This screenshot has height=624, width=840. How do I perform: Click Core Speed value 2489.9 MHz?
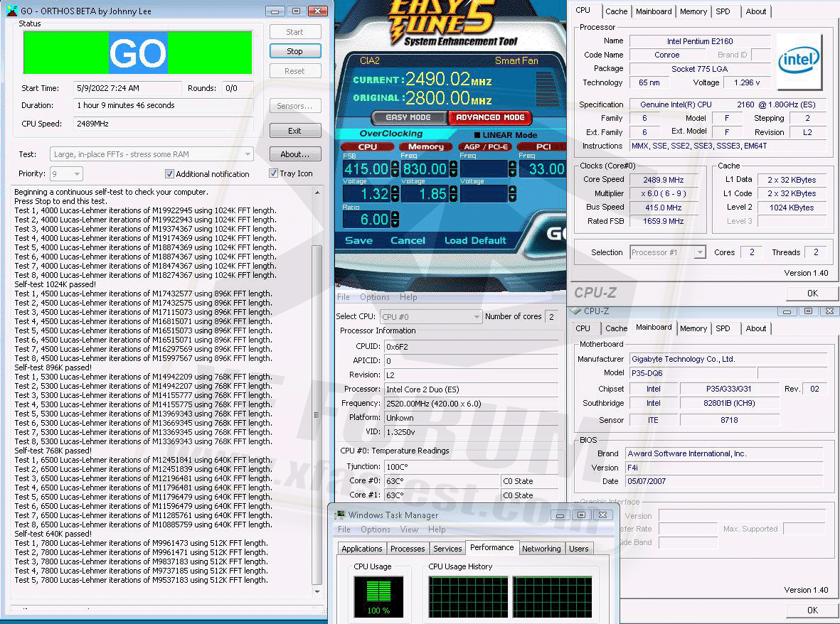[x=663, y=180]
